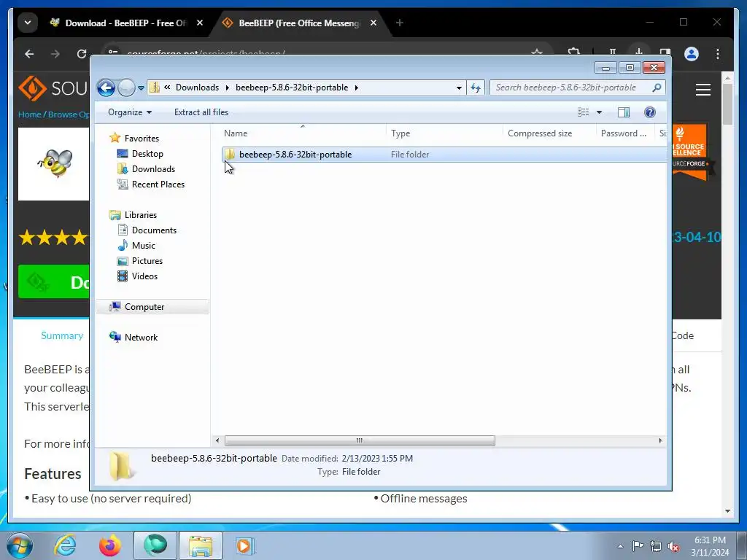Image resolution: width=747 pixels, height=560 pixels.
Task: Select Desktop under Favorites
Action: coord(147,154)
